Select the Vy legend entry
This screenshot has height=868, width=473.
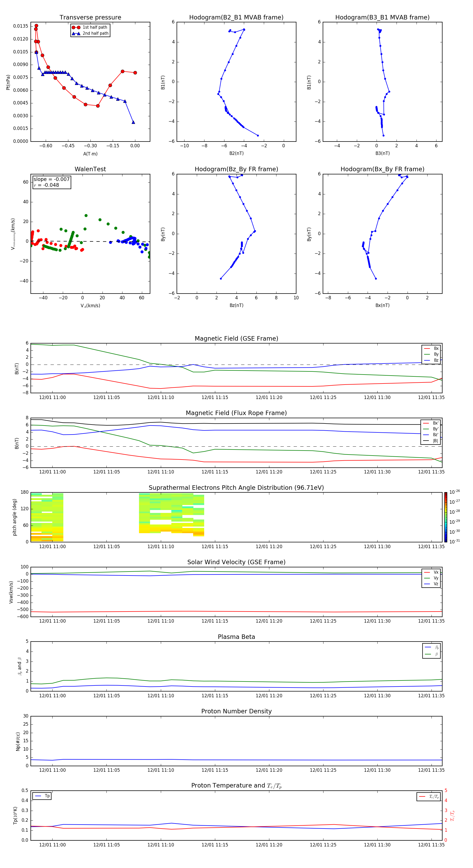(431, 578)
